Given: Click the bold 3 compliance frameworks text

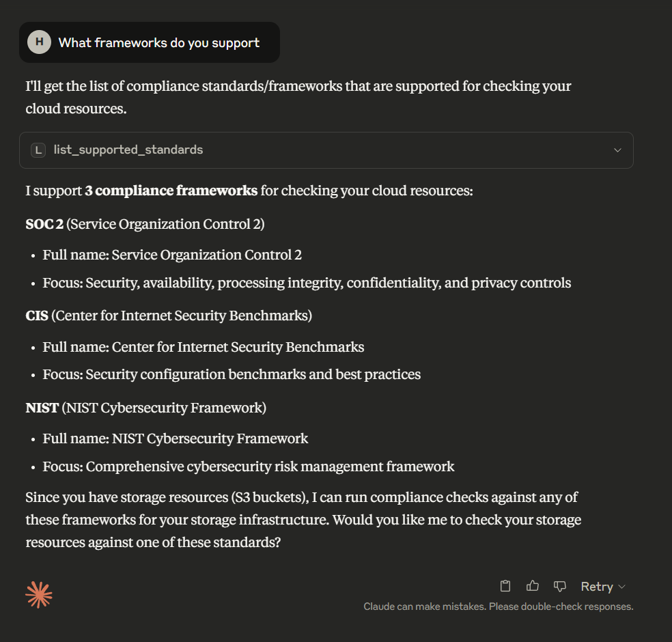Looking at the screenshot, I should click(x=171, y=191).
